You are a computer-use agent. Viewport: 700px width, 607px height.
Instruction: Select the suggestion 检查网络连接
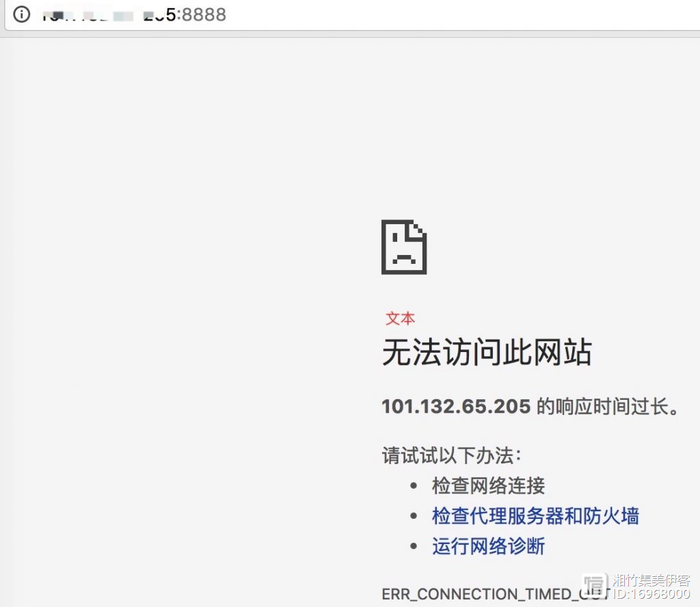point(488,485)
